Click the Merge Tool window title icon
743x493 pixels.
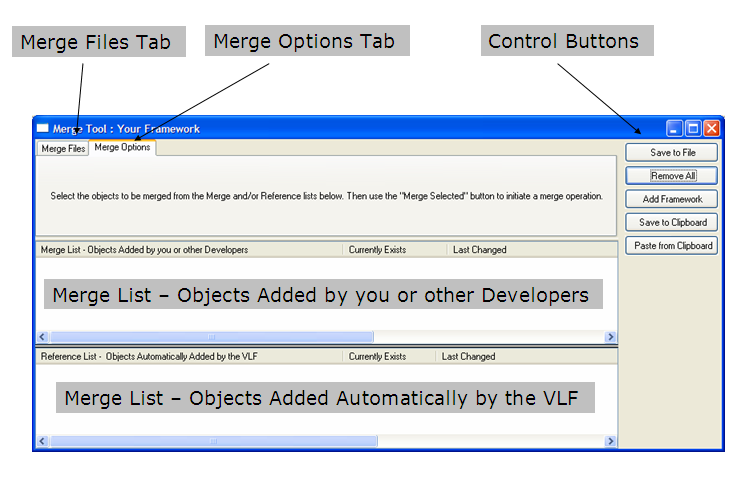(42, 128)
